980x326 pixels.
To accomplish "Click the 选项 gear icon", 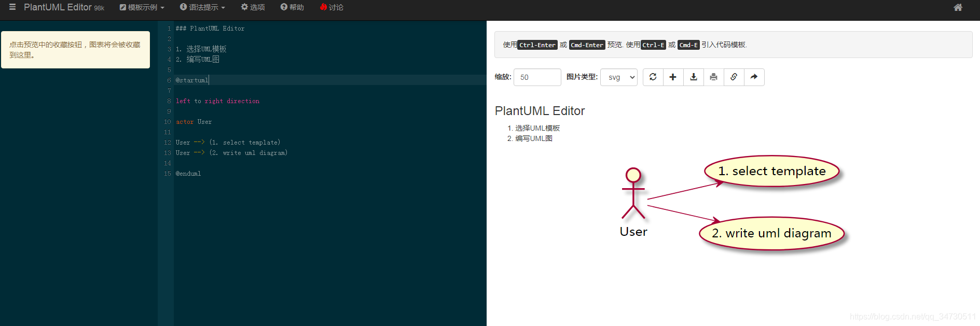I will coord(244,7).
